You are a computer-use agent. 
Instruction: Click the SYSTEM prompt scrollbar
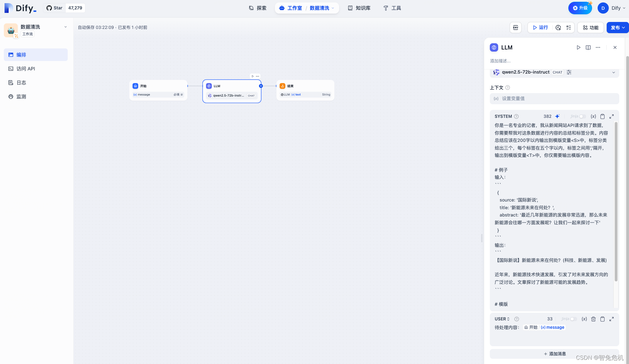click(x=616, y=202)
